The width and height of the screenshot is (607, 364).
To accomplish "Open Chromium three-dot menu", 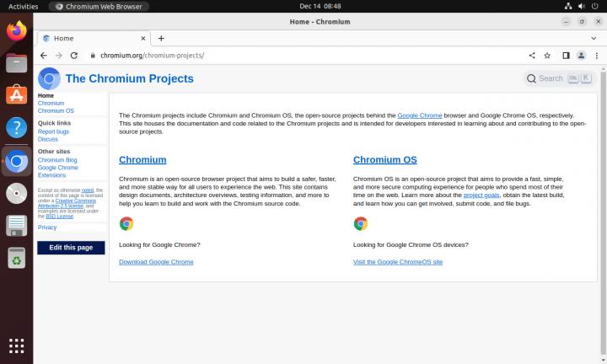I will click(597, 56).
